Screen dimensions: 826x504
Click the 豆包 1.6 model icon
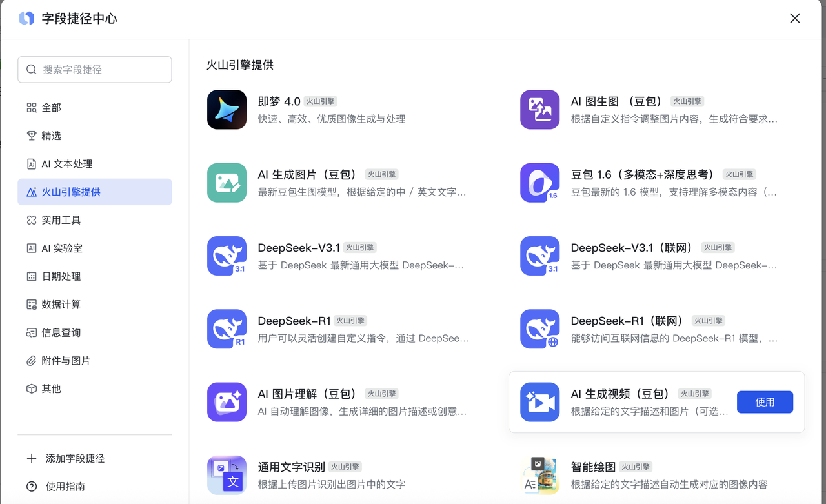click(x=539, y=183)
